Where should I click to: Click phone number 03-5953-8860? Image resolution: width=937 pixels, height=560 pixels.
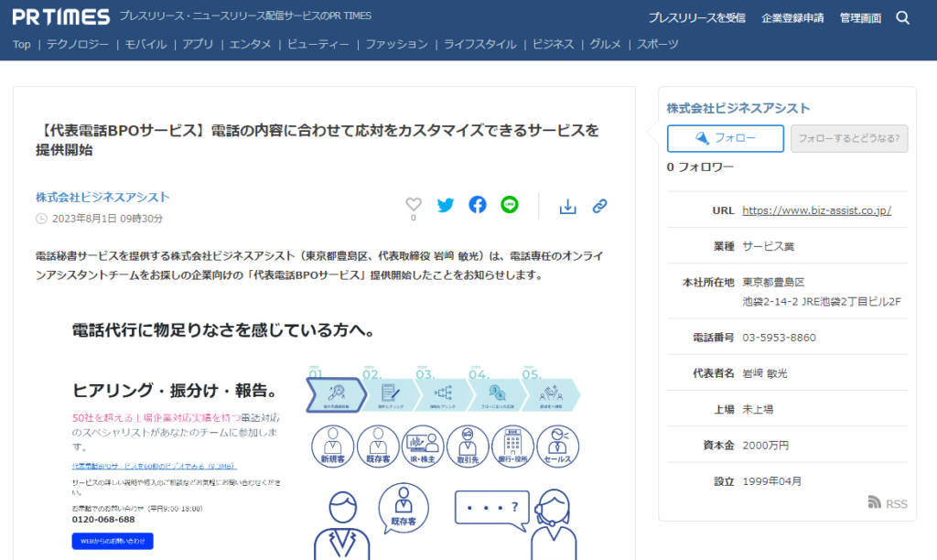click(x=779, y=338)
